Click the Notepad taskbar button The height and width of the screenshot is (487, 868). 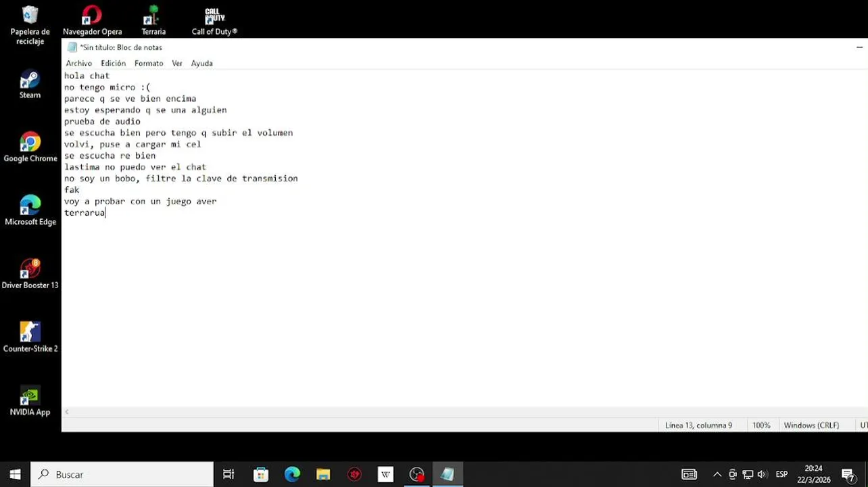click(448, 474)
